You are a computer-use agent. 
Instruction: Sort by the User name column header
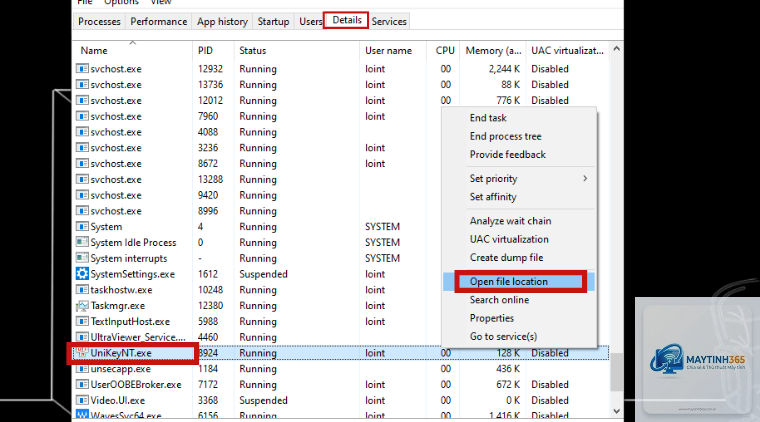pos(388,50)
